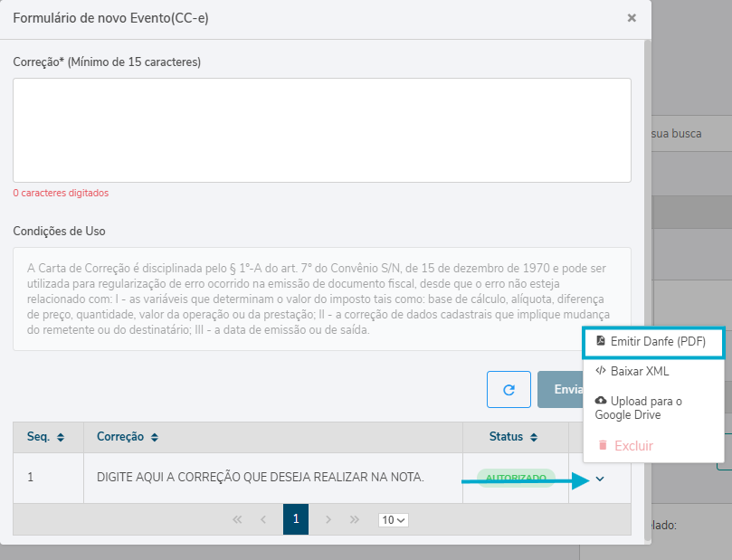
Task: Click the cloud upload icon
Action: [601, 401]
